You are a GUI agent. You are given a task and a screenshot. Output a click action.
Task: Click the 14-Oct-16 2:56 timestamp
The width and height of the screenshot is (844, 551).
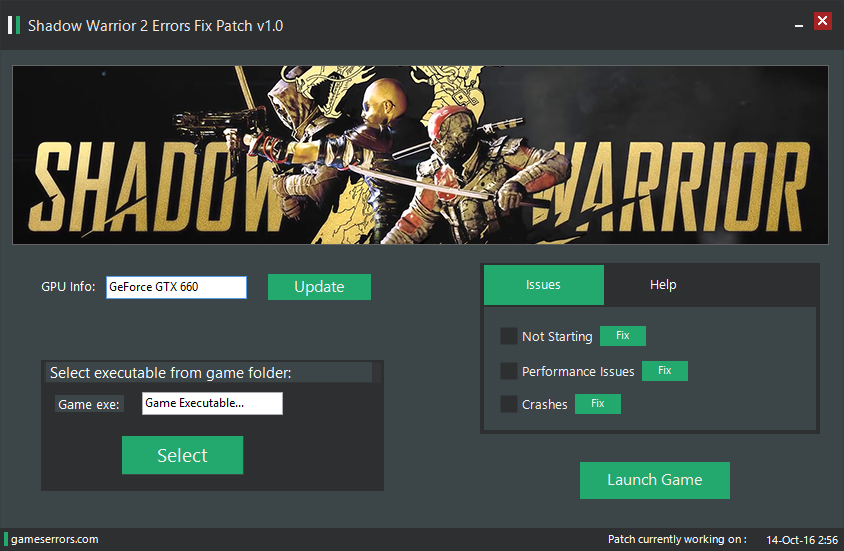802,540
